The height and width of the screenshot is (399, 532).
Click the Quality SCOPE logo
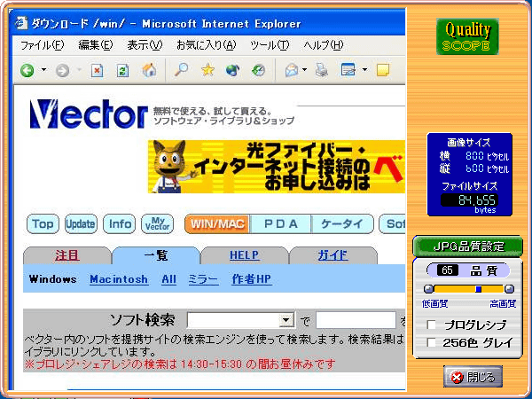click(467, 36)
